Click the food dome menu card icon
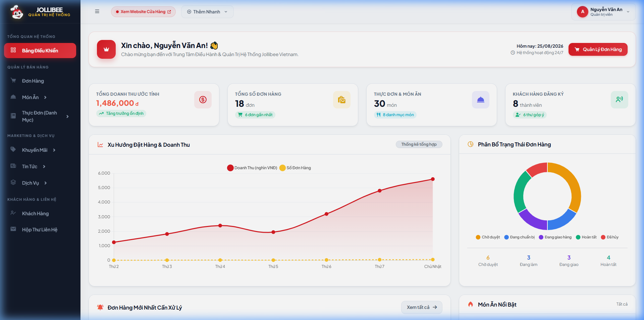This screenshot has width=644, height=320. 481,100
